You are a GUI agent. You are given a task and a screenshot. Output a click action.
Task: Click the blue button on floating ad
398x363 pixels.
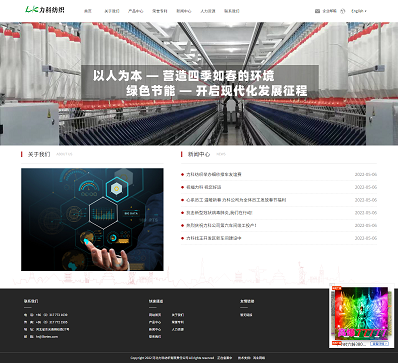(x=380, y=344)
